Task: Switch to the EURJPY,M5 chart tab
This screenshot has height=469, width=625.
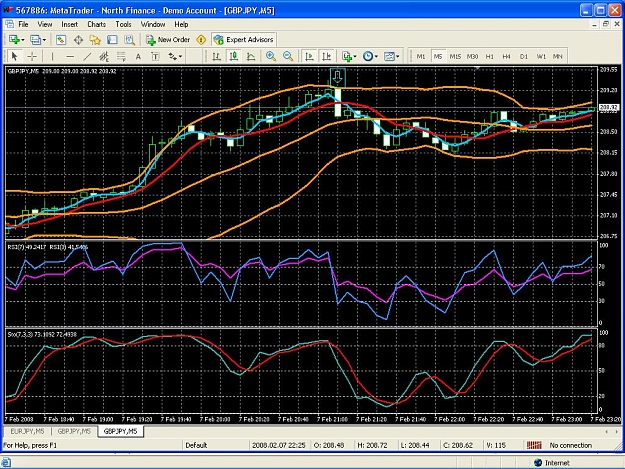Action: pos(27,432)
